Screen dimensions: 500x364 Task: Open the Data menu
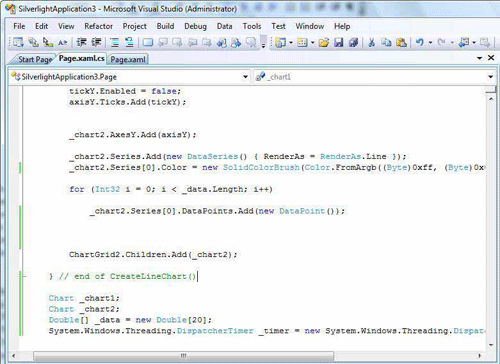224,26
